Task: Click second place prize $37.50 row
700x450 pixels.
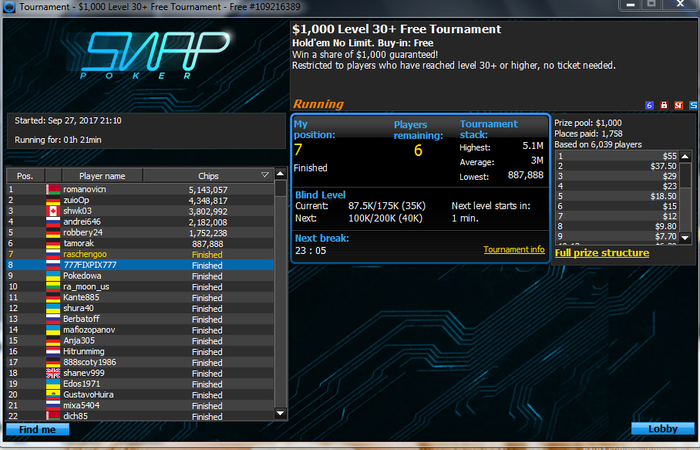Action: tap(617, 166)
